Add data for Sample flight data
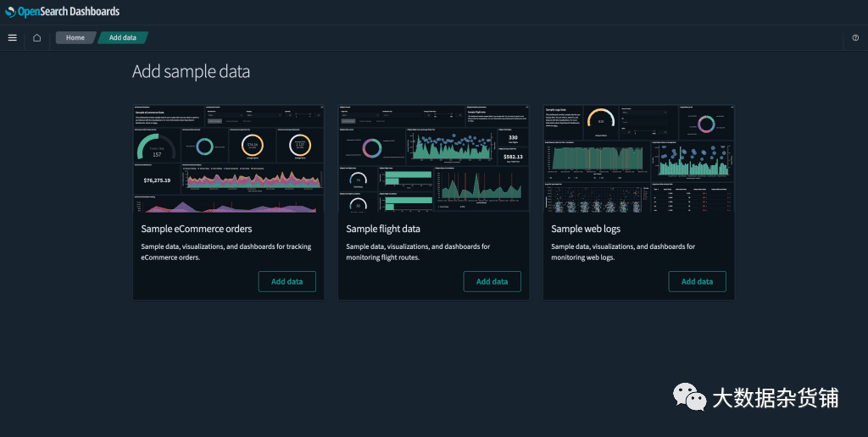 click(x=492, y=281)
